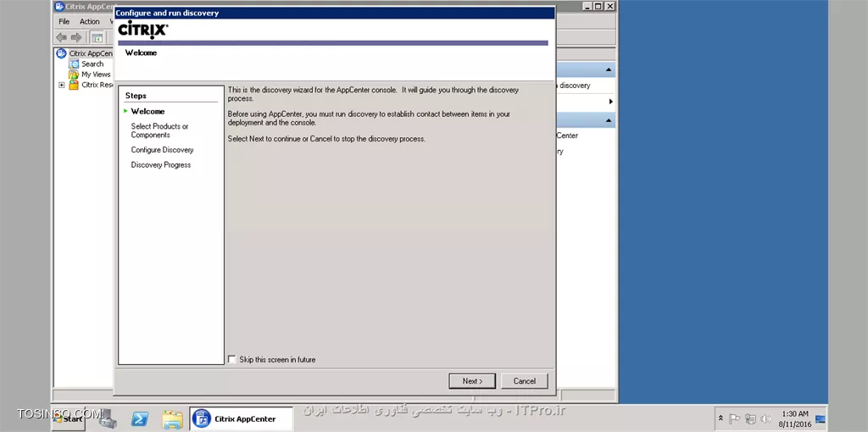Maximize the Citrix AppCenter window
Viewport: 868px width, 432px height.
[598, 6]
